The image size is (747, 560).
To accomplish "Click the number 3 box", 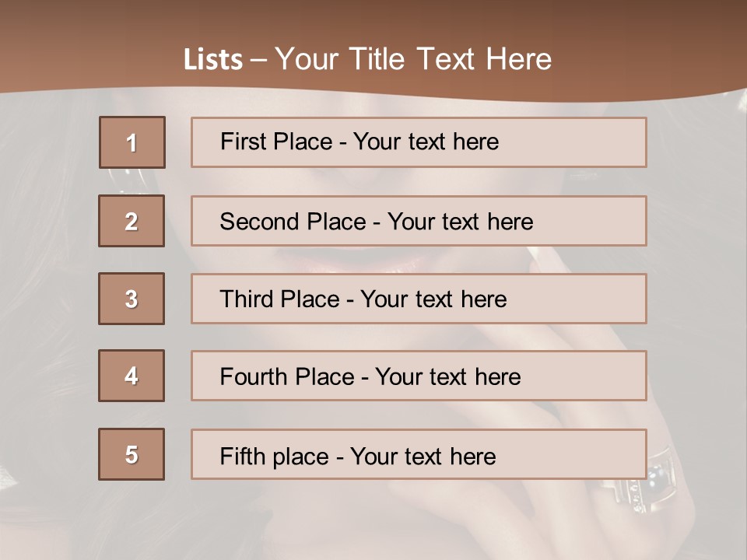I will click(x=132, y=299).
